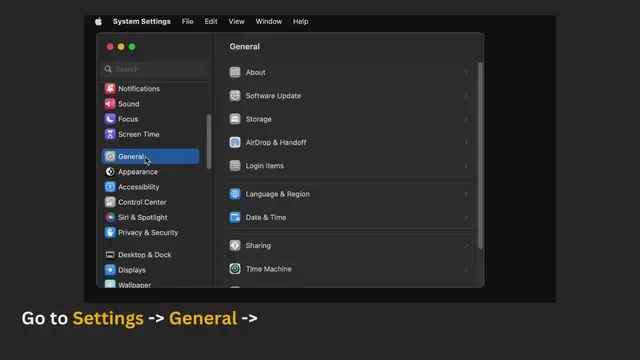This screenshot has height=360, width=640.
Task: Open the Help menu
Action: point(300,22)
